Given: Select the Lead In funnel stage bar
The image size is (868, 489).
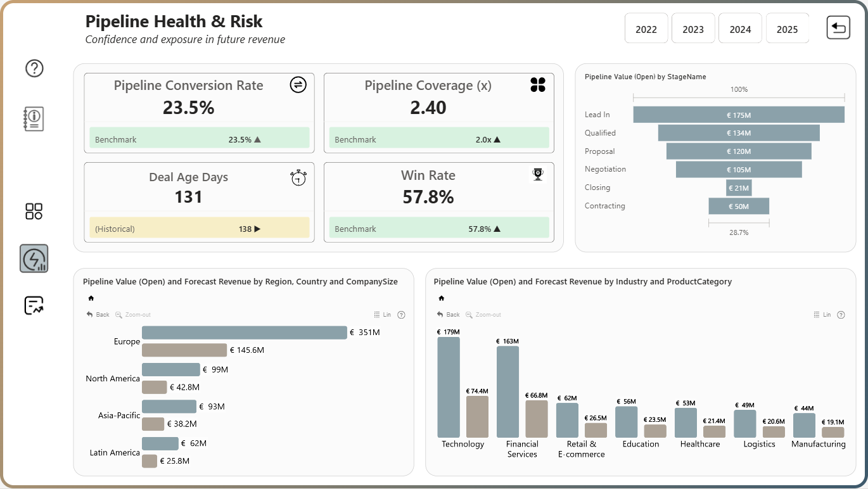Looking at the screenshot, I should 739,115.
